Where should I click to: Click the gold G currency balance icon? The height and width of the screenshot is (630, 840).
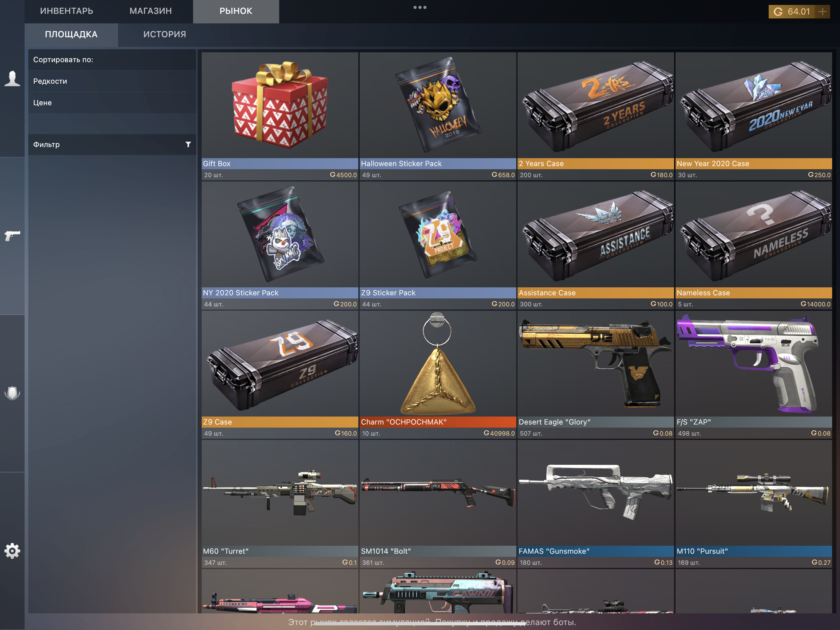click(778, 11)
